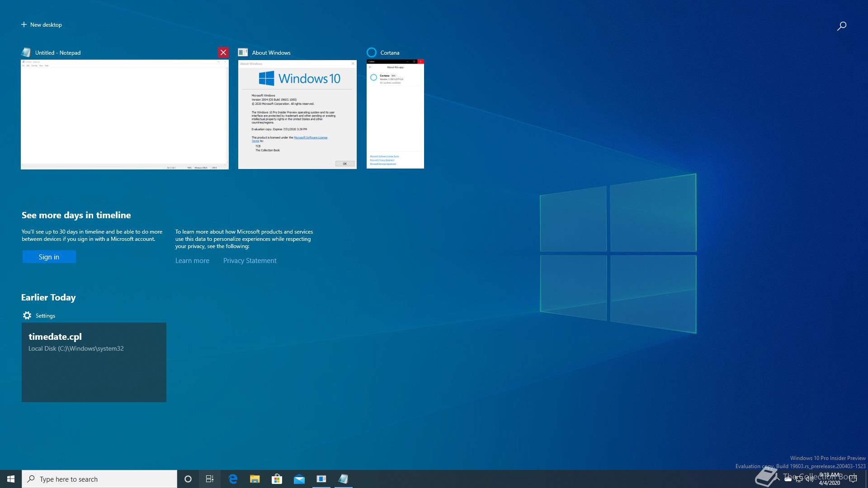
Task: Click 'Local Disk (C:)\Windows\system32' path text
Action: 76,348
